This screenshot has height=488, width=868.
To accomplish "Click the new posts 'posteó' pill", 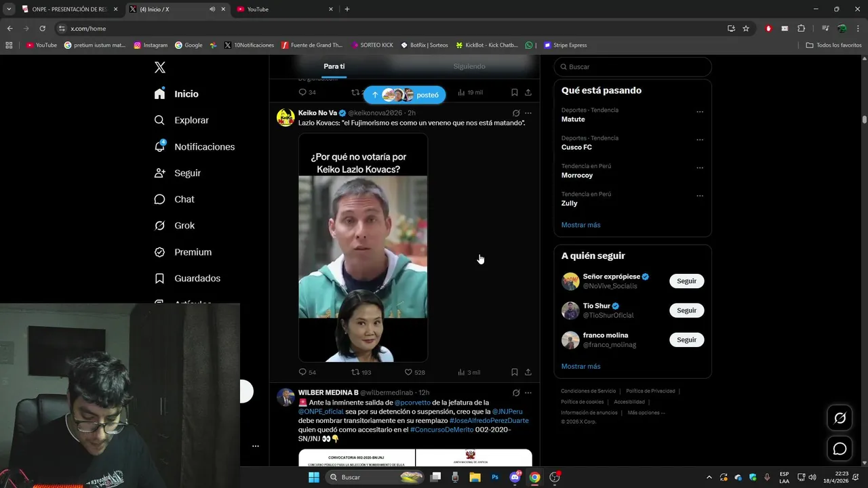I will [x=405, y=95].
